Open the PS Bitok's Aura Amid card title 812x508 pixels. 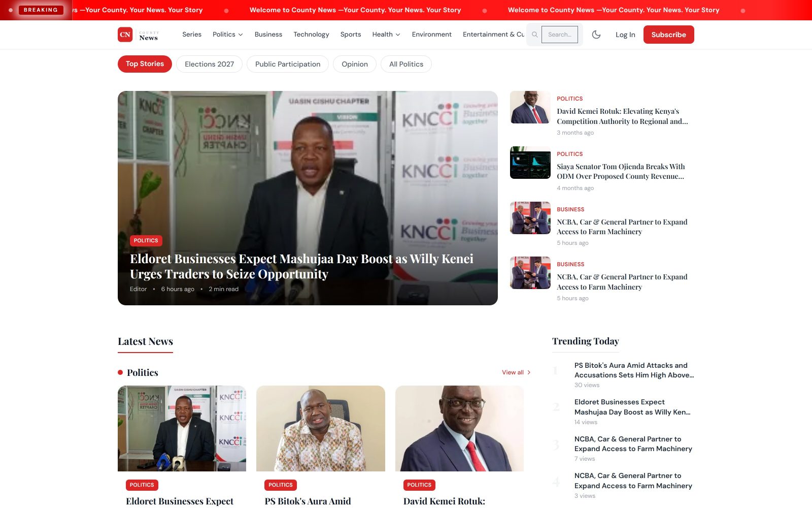[x=308, y=501]
